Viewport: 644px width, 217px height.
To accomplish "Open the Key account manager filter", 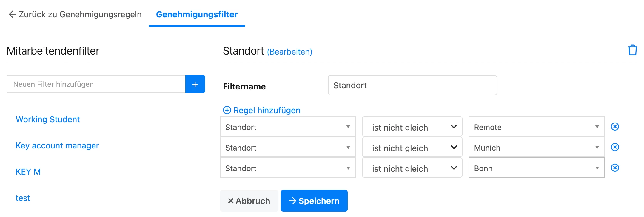I will point(57,146).
